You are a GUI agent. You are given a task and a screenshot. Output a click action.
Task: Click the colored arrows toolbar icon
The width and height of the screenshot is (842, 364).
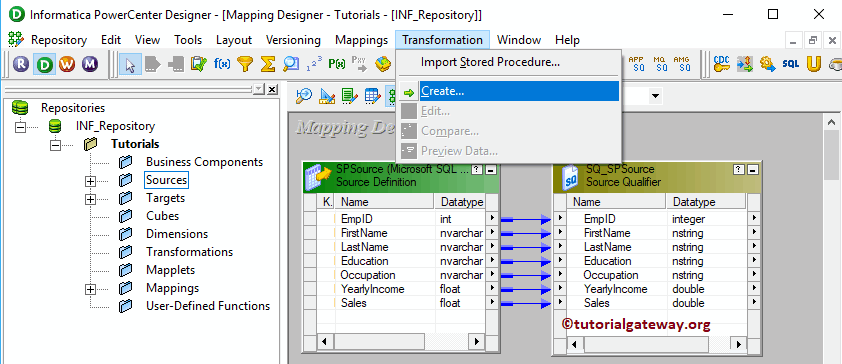tap(745, 64)
